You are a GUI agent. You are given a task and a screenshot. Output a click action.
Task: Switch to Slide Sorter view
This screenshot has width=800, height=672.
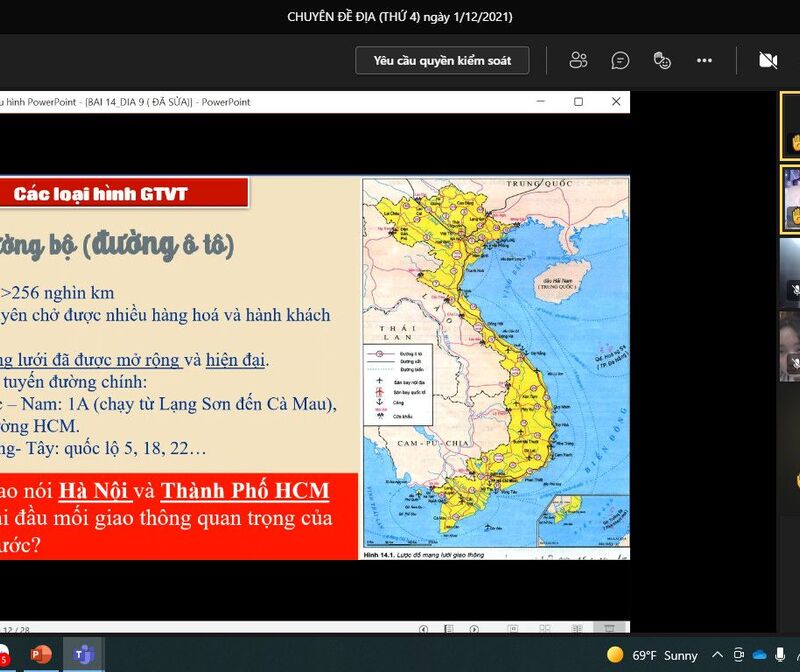(543, 629)
